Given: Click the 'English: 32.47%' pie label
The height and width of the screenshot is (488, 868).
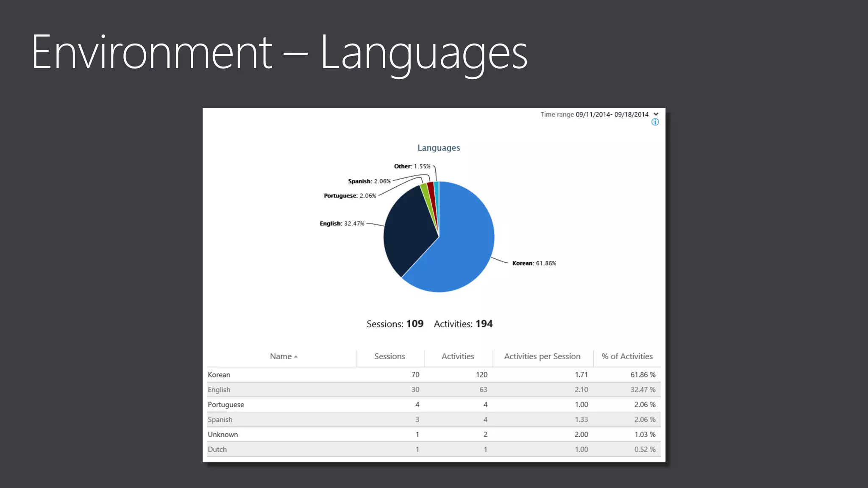Looking at the screenshot, I should (342, 223).
